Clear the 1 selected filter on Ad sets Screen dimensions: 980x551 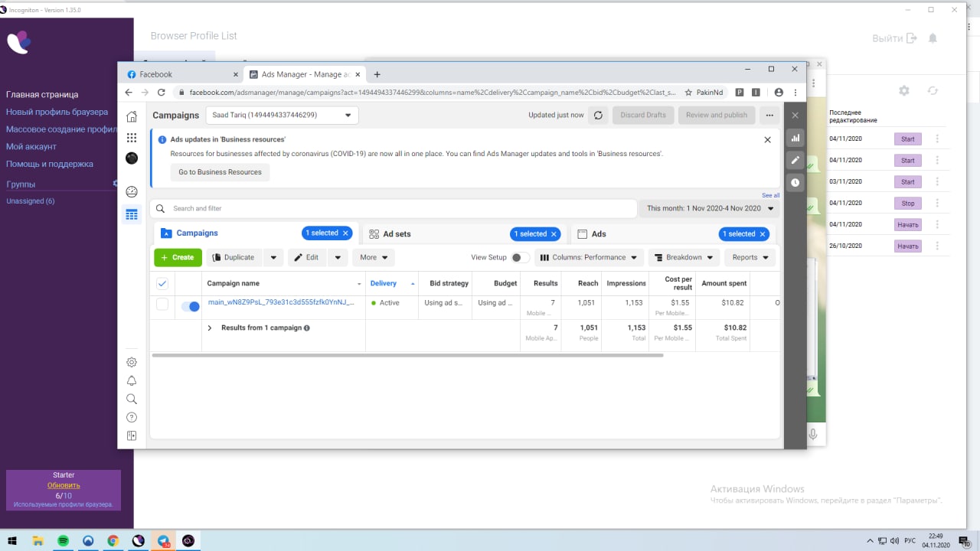[x=554, y=233]
